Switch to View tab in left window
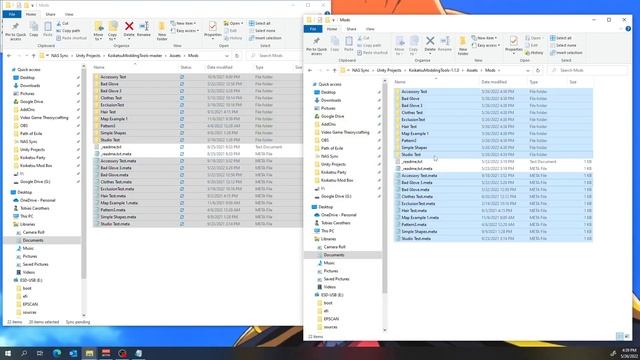640x360 pixels. tap(69, 14)
